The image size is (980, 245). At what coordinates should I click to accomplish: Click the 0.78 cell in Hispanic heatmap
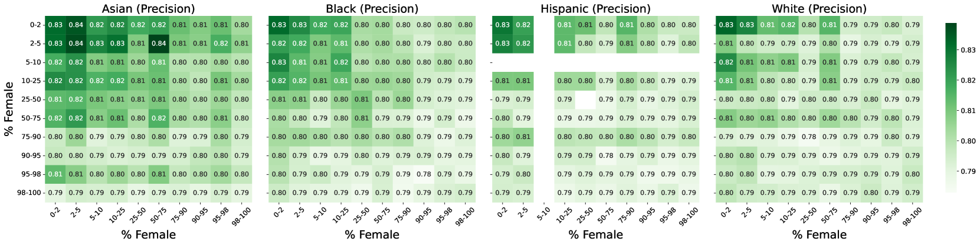[x=606, y=155]
